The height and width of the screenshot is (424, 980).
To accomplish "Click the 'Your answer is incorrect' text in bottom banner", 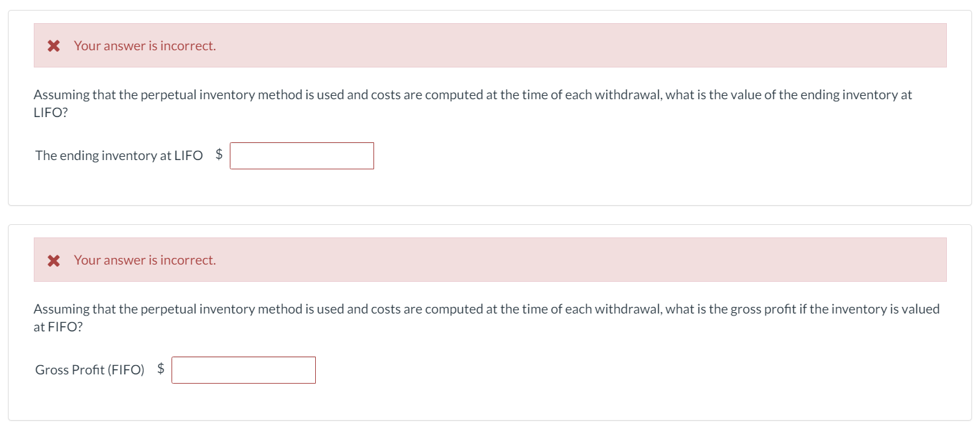I will coord(144,260).
